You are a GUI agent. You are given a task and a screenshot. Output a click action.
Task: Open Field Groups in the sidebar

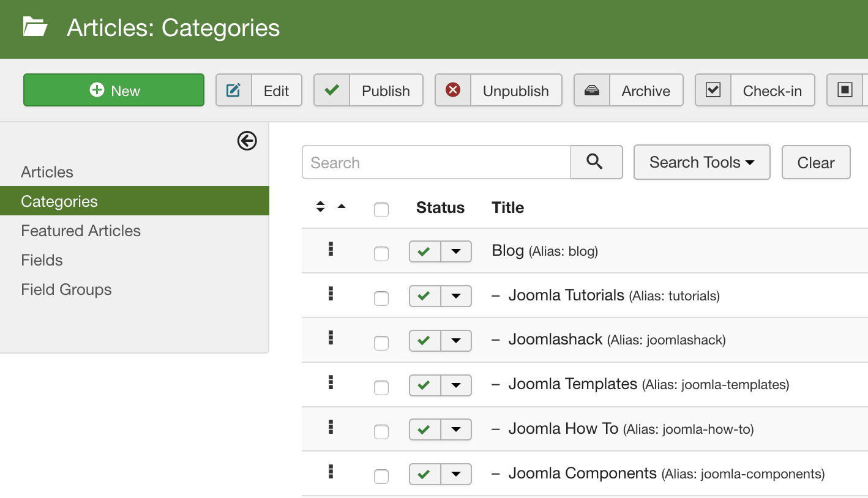tap(66, 289)
